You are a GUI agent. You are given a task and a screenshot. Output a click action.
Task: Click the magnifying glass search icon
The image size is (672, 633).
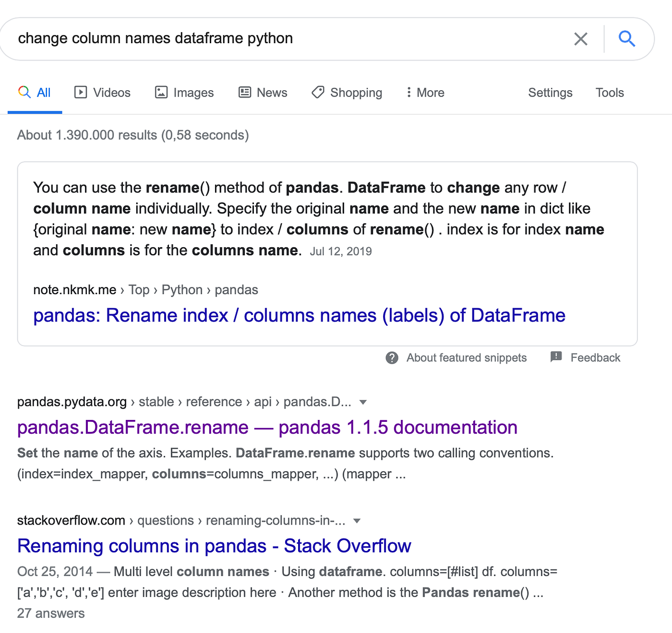tap(627, 39)
